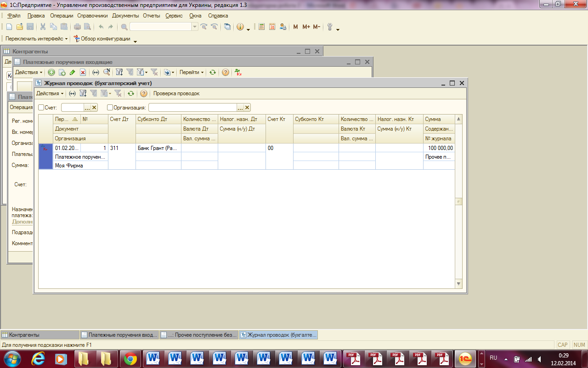Click the filter setup icon in Журнал проводок toolbar

pyautogui.click(x=83, y=93)
